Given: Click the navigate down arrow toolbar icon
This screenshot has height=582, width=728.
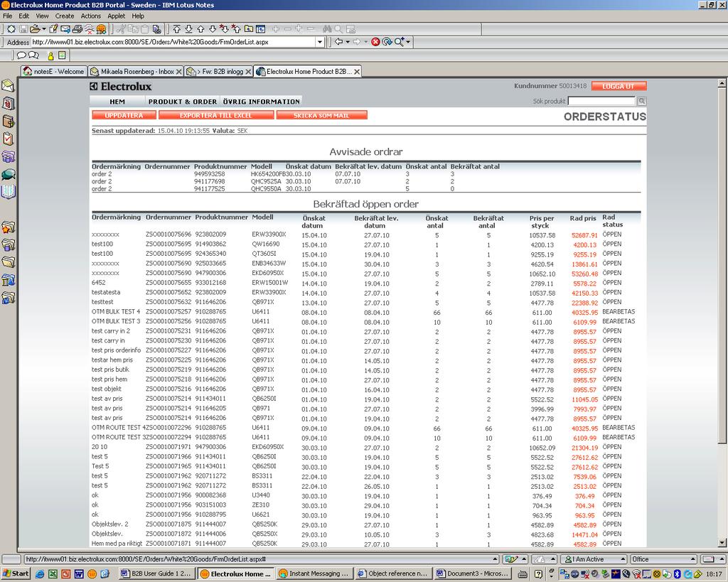Looking at the screenshot, I should (x=213, y=28).
